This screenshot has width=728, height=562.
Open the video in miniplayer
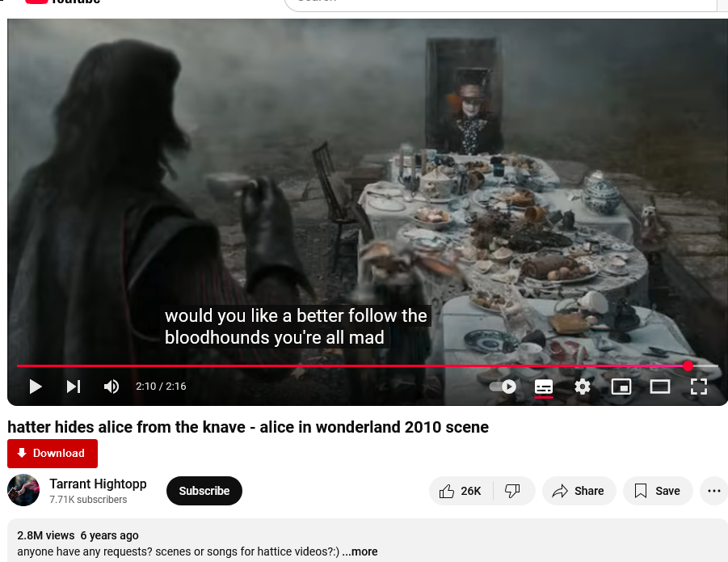pyautogui.click(x=621, y=387)
